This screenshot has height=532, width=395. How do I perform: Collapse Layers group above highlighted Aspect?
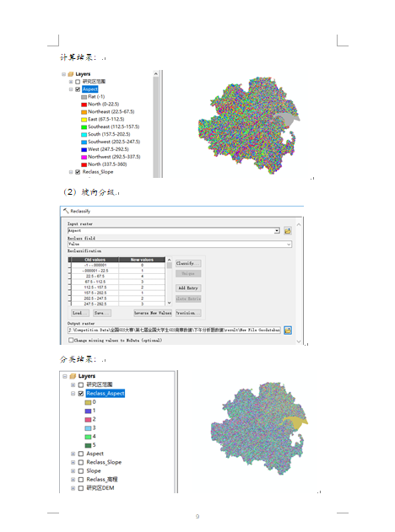(x=63, y=74)
